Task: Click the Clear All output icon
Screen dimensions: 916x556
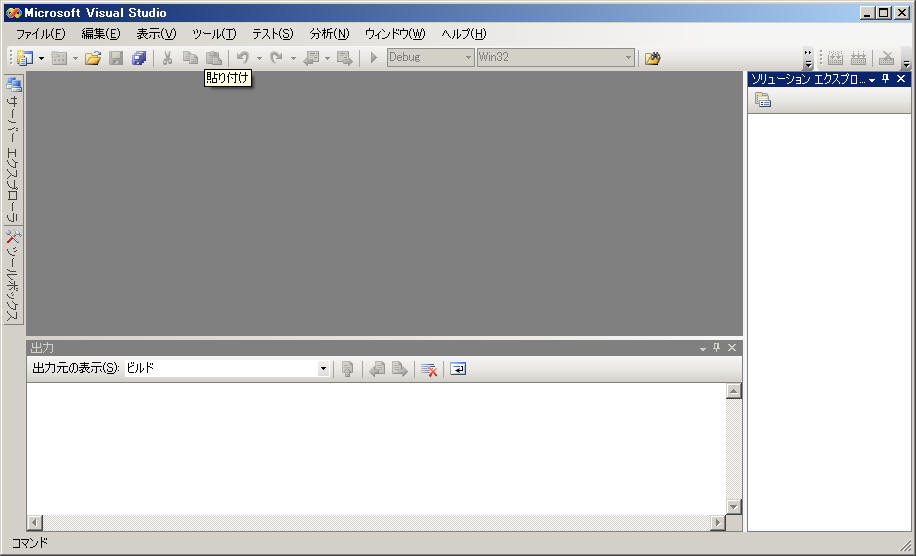Action: 429,369
